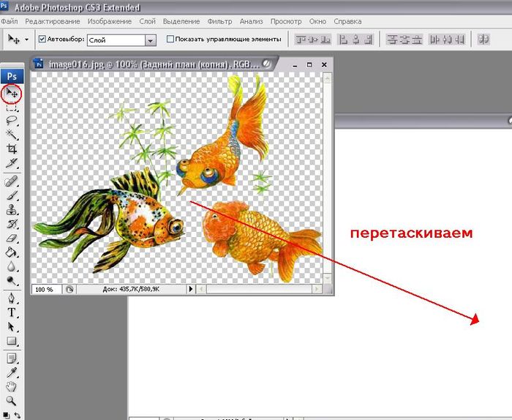This screenshot has height=420, width=512.
Task: Select the Dodge tool
Action: click(12, 280)
